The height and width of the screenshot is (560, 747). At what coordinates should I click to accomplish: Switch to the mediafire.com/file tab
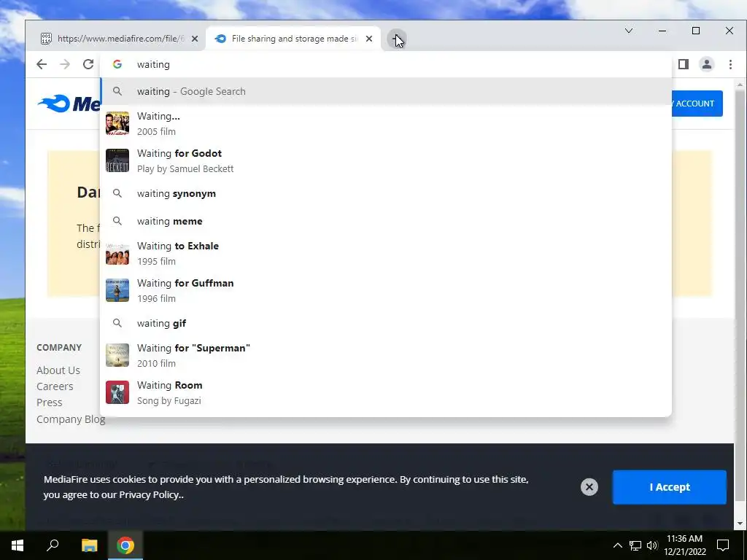point(120,39)
